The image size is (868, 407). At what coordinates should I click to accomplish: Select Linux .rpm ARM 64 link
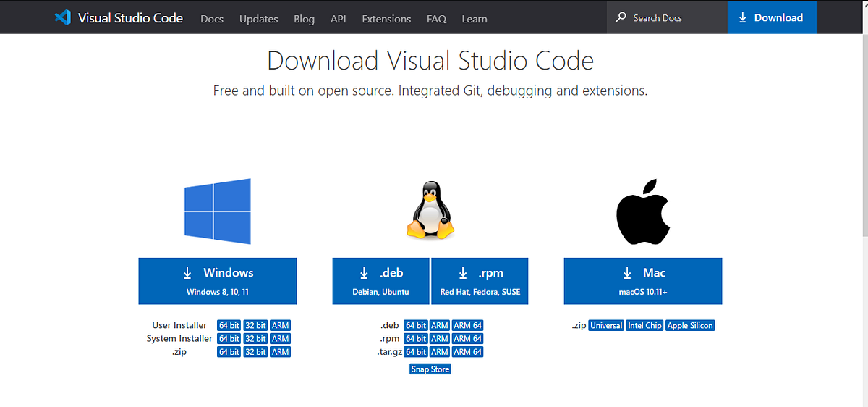click(468, 339)
